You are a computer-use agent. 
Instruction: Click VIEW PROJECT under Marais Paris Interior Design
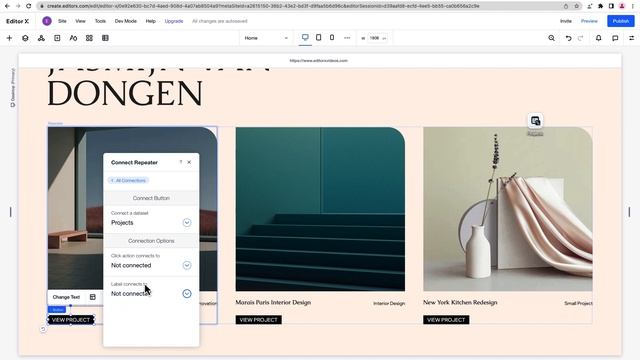(258, 320)
